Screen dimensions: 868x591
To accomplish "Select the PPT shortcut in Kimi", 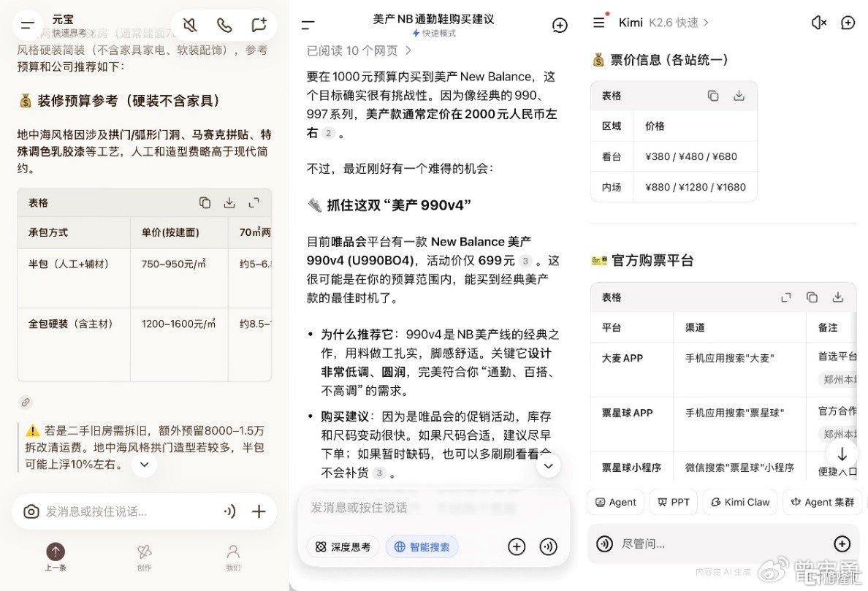I will [x=673, y=502].
